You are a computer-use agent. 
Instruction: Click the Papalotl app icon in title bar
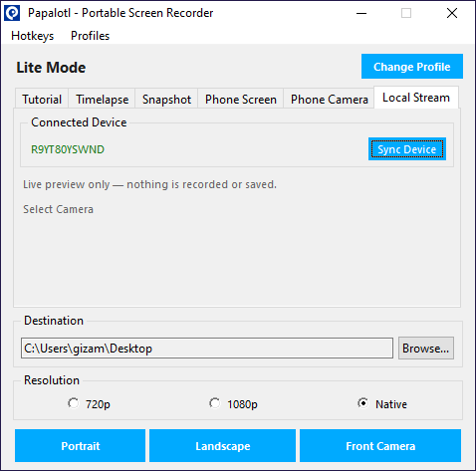12,13
